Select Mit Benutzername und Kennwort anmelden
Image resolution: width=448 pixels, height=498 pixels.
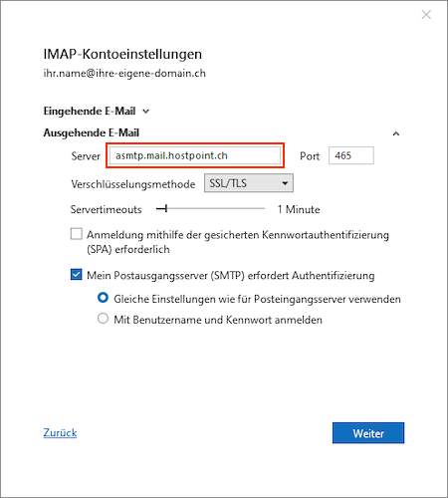pyautogui.click(x=103, y=318)
